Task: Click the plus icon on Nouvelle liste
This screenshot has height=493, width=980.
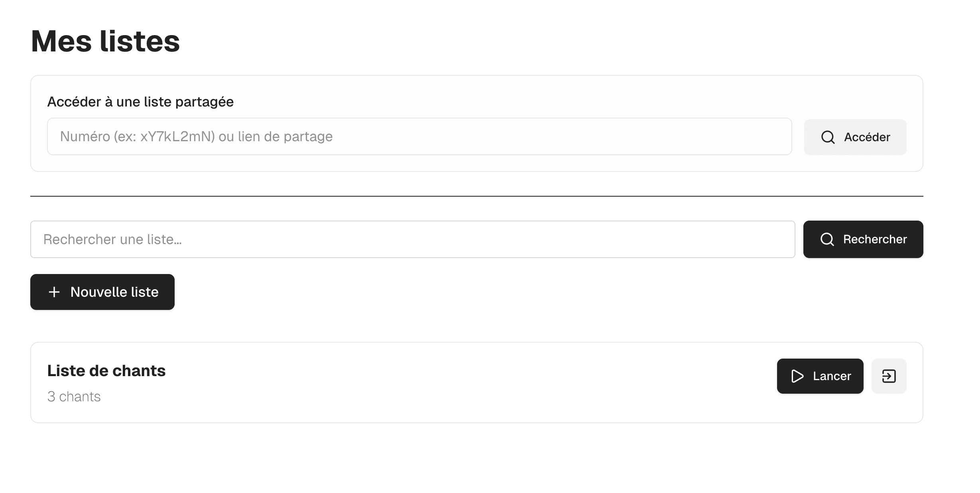Action: pyautogui.click(x=54, y=292)
